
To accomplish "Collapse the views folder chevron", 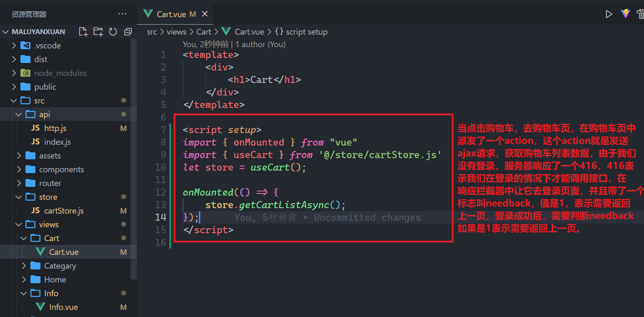I will click(19, 224).
